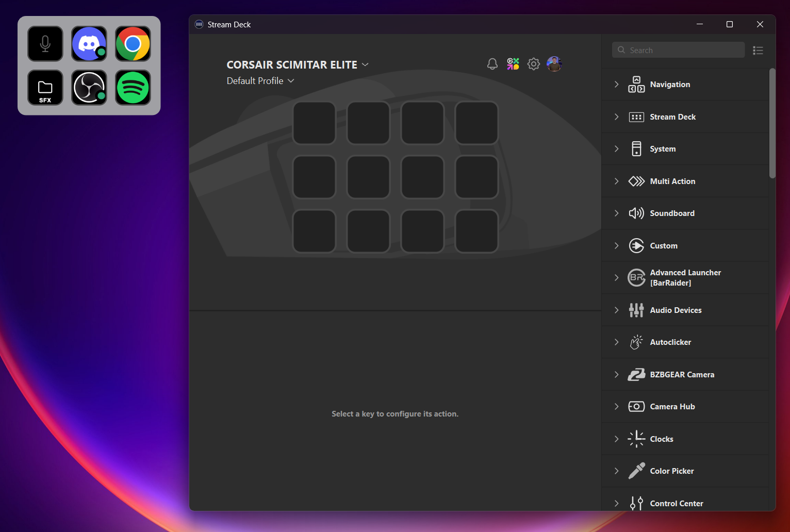This screenshot has height=532, width=790.
Task: Click the Custom category icon
Action: 636,246
